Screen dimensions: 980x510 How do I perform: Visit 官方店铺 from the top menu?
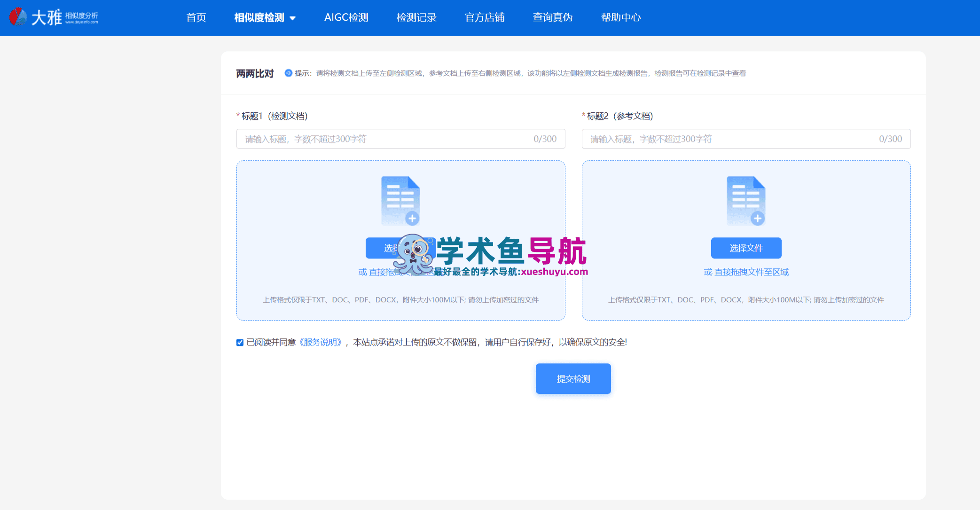point(485,17)
